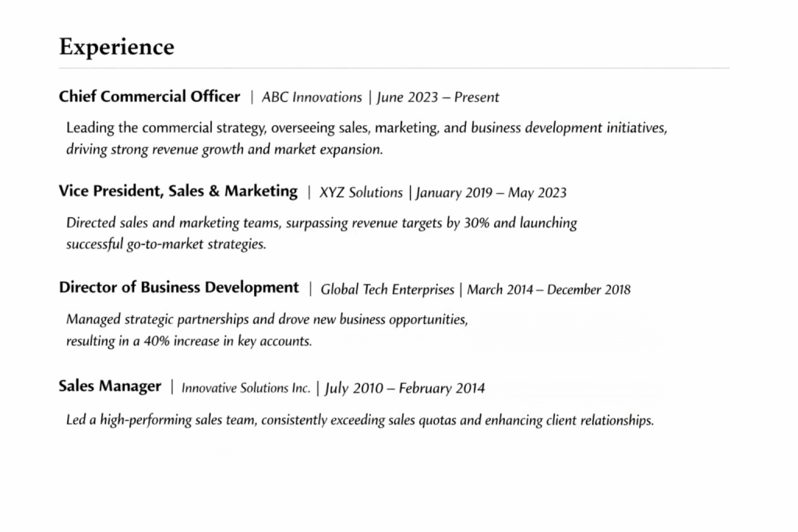Click the ABC Innovations company name

[x=312, y=97]
